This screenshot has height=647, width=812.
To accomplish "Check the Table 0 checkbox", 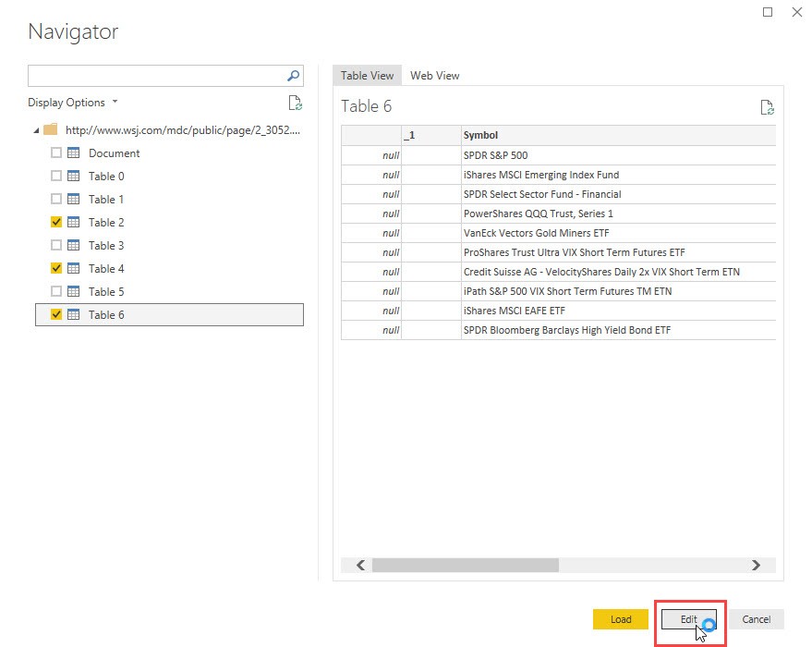I will [56, 176].
